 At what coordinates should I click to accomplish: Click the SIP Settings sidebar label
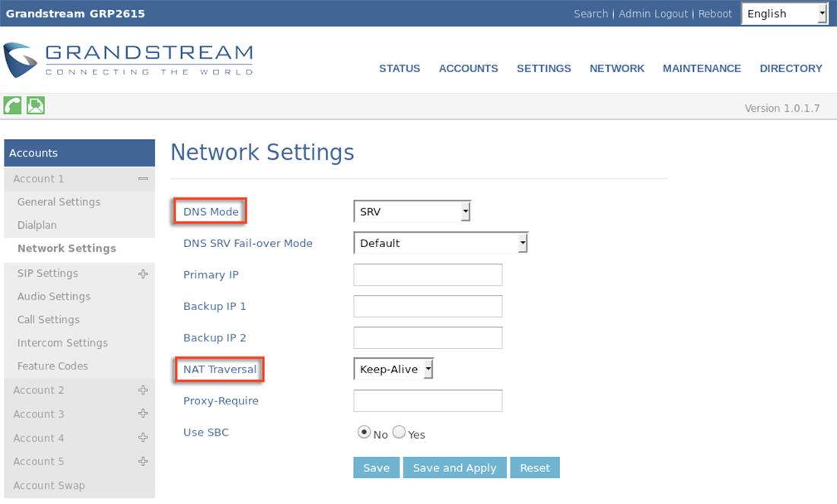(47, 273)
